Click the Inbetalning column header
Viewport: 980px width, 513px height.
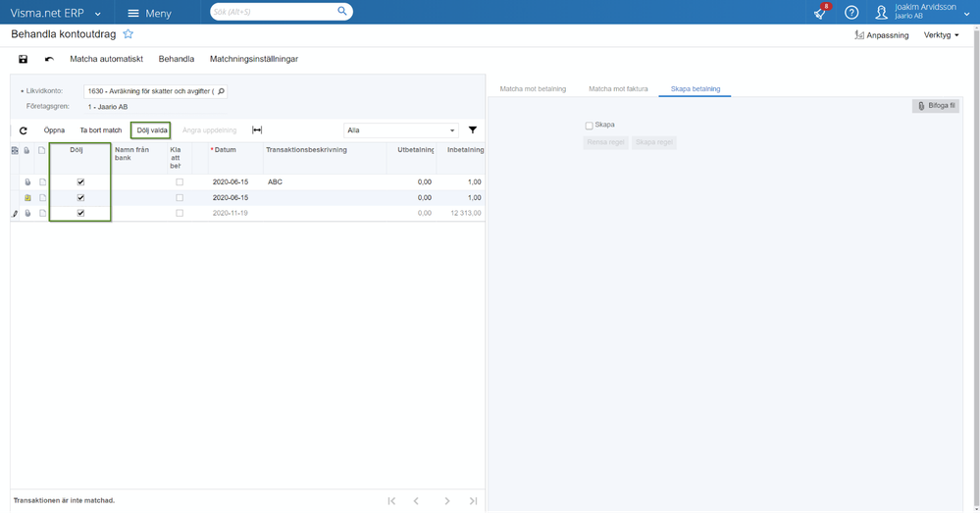(x=465, y=150)
